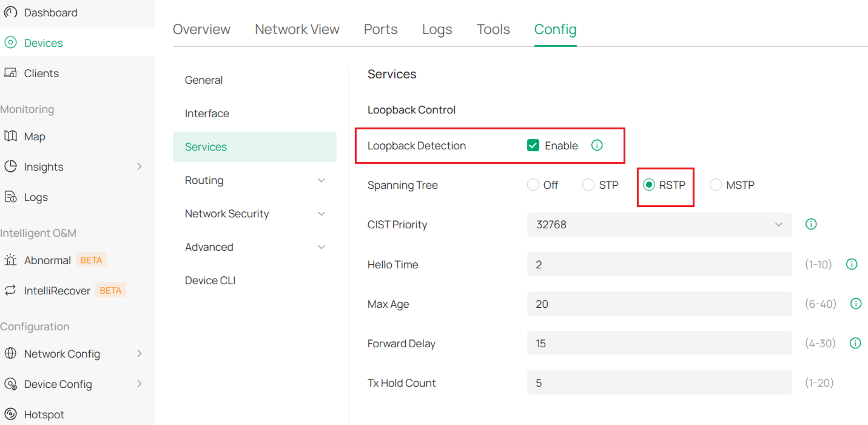The width and height of the screenshot is (868, 425).
Task: Click the Devices circle icon
Action: (x=10, y=42)
